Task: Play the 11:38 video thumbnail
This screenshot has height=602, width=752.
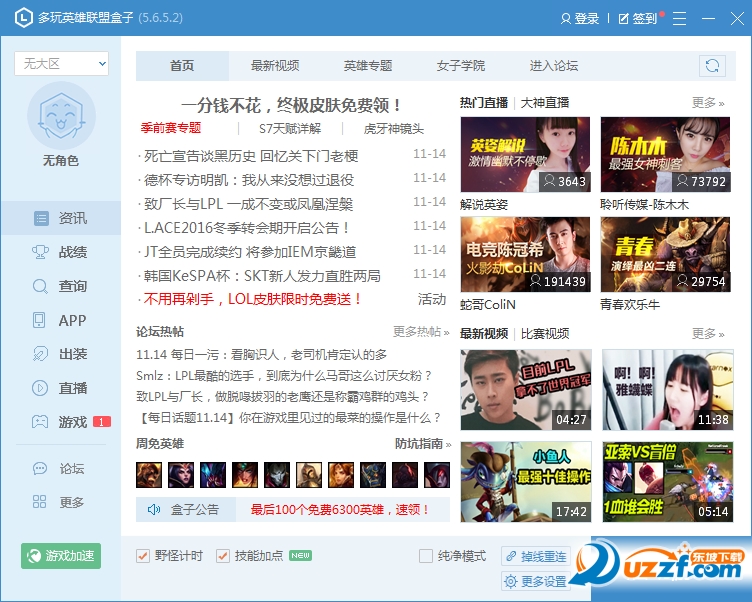Action: point(668,390)
